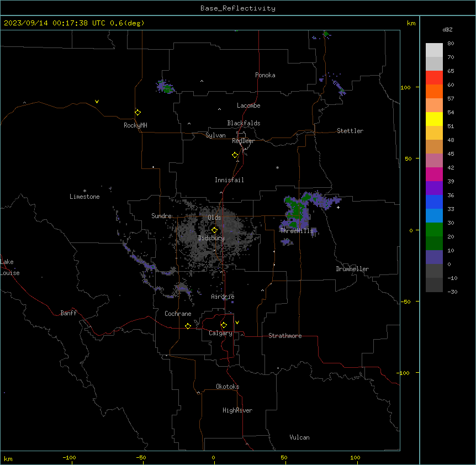
Task: Click the Airdrie label
Action: coord(223,297)
